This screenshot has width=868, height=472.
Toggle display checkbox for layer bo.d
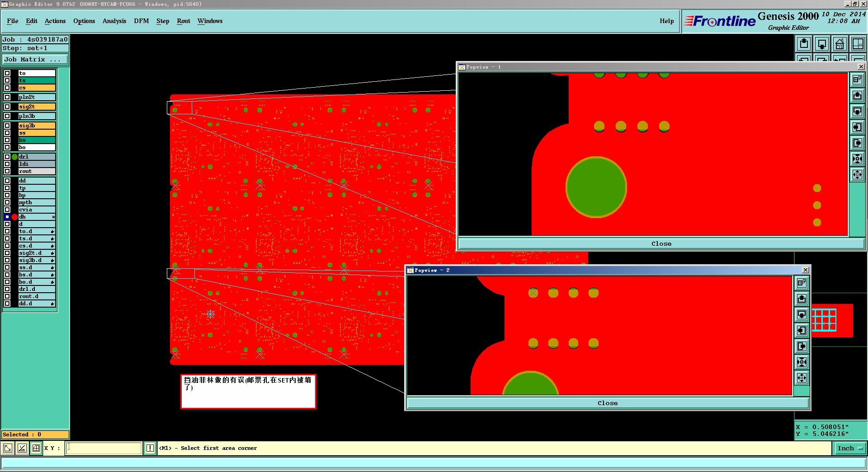pyautogui.click(x=7, y=282)
